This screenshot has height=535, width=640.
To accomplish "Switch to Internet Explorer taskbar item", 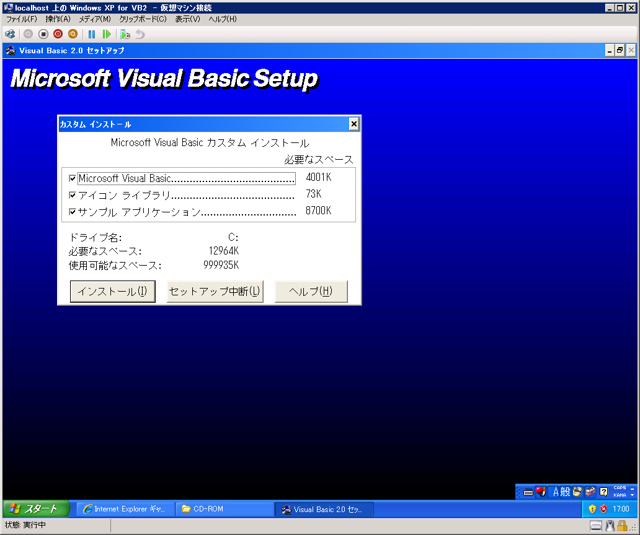I will [x=125, y=509].
